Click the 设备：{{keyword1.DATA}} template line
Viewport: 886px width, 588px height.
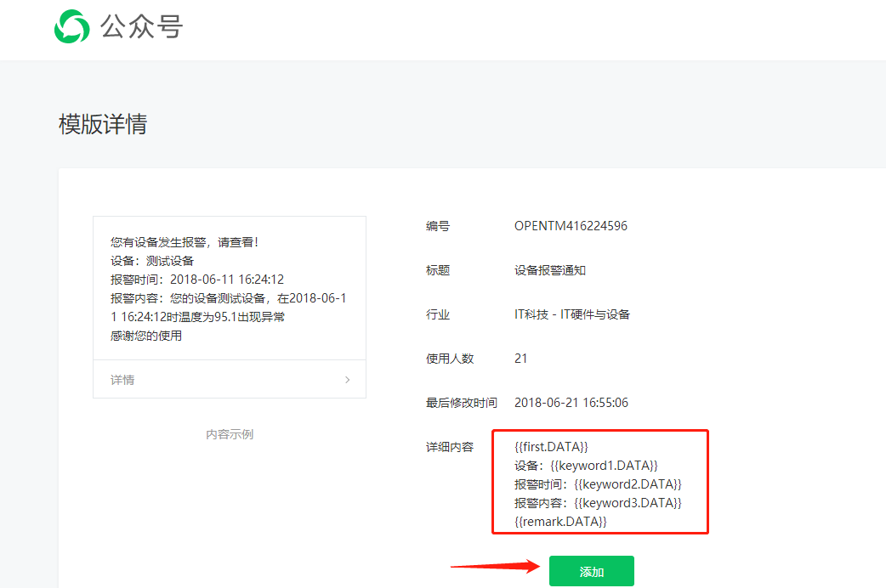point(586,466)
